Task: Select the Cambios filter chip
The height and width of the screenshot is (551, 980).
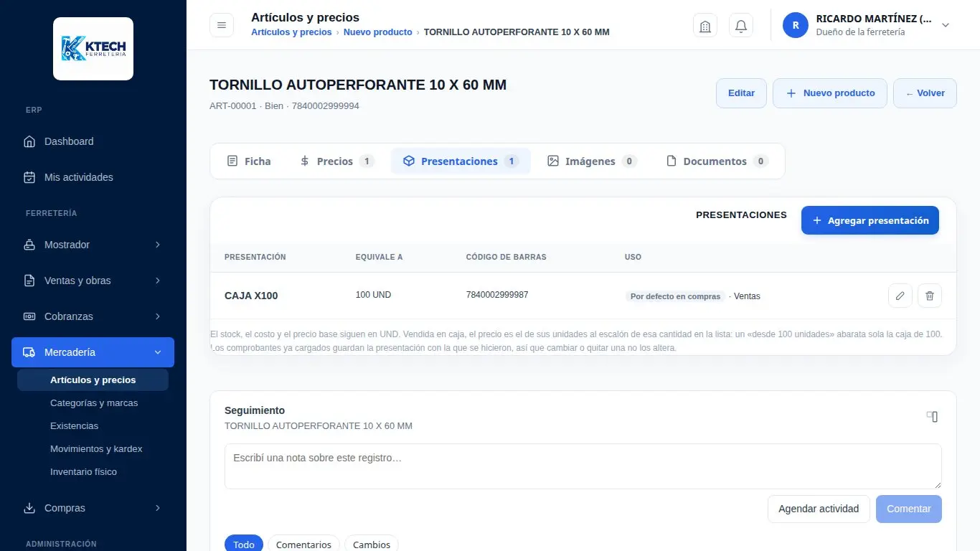Action: click(x=372, y=545)
